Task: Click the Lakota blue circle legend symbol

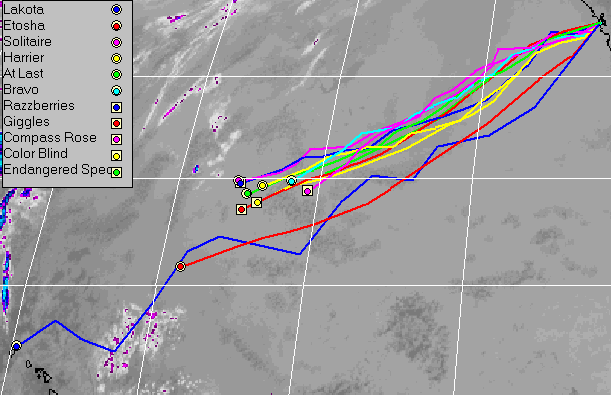Action: pos(116,10)
